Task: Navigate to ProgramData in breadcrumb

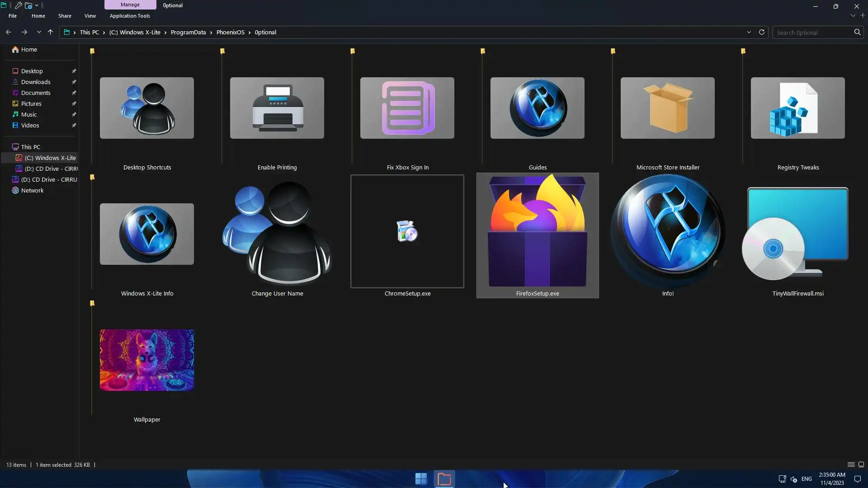Action: 188,32
